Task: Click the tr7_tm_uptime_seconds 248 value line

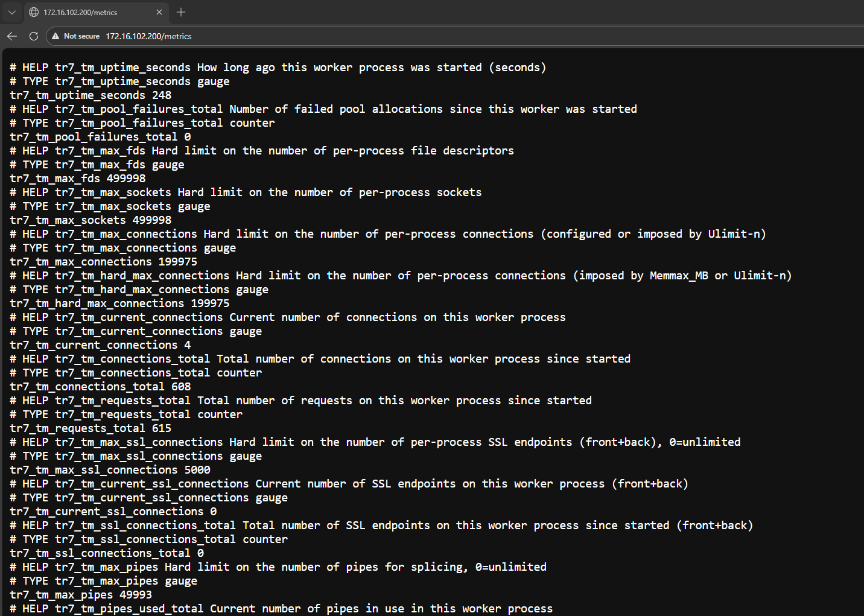Action: (x=91, y=95)
